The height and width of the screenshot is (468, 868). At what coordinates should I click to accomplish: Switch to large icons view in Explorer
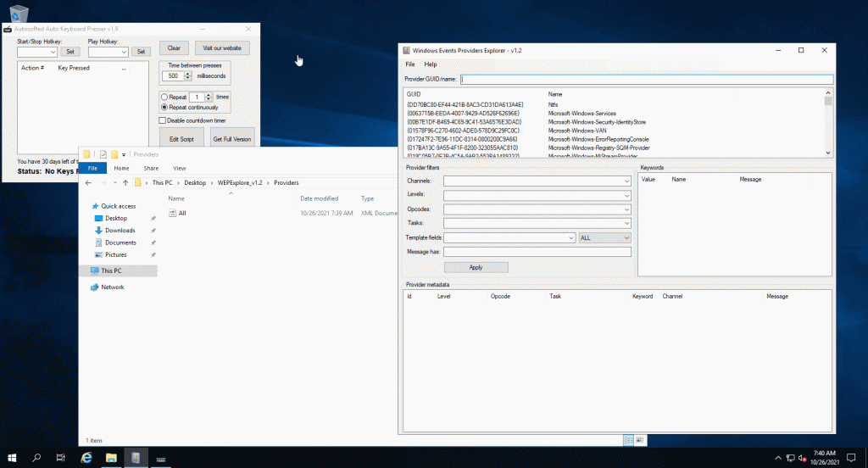(x=641, y=440)
